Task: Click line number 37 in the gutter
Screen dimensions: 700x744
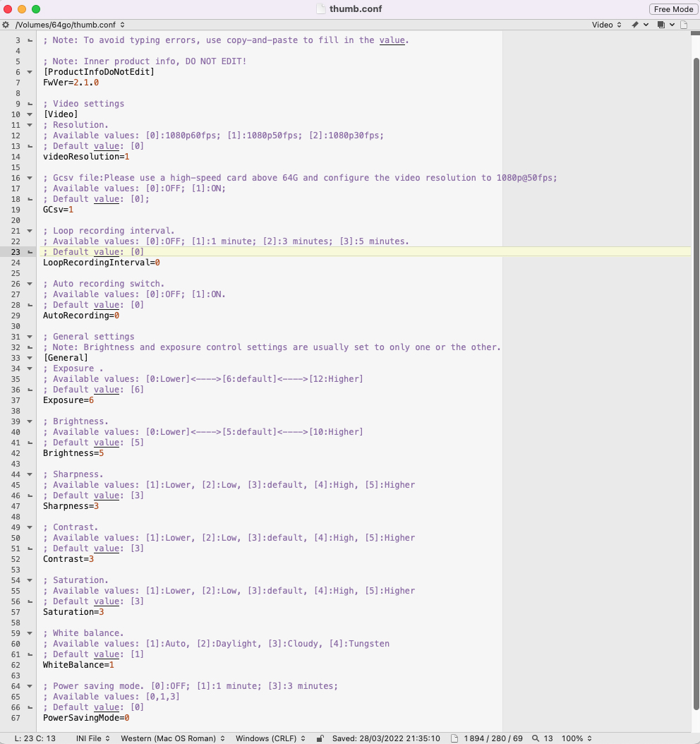Action: coord(16,400)
